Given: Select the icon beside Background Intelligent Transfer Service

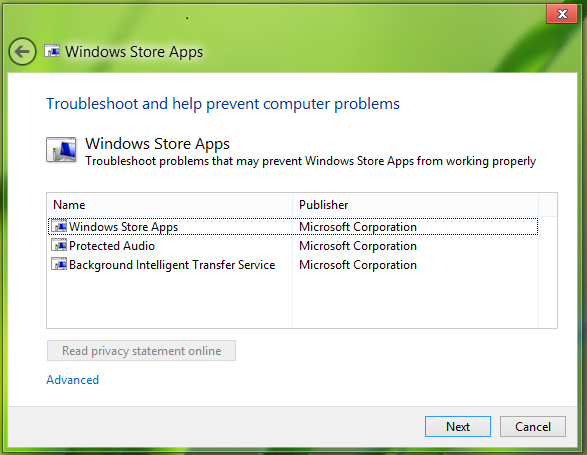Looking at the screenshot, I should point(59,264).
